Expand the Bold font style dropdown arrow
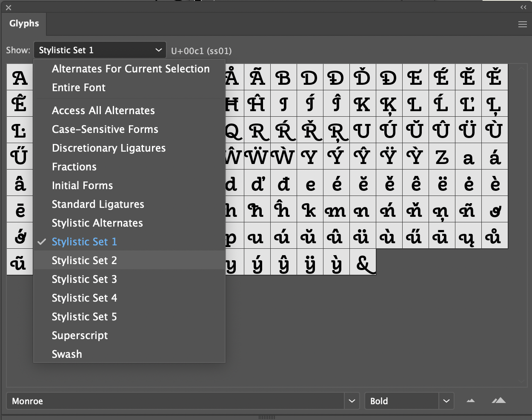The image size is (532, 420). pos(446,401)
